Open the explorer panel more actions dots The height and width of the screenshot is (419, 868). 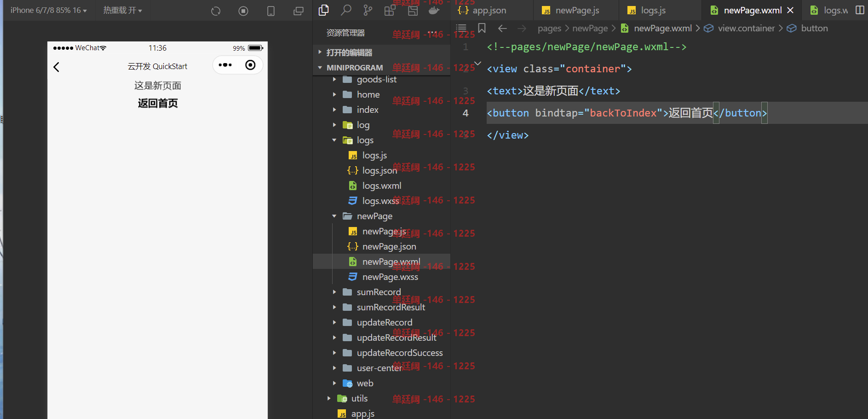tap(432, 33)
